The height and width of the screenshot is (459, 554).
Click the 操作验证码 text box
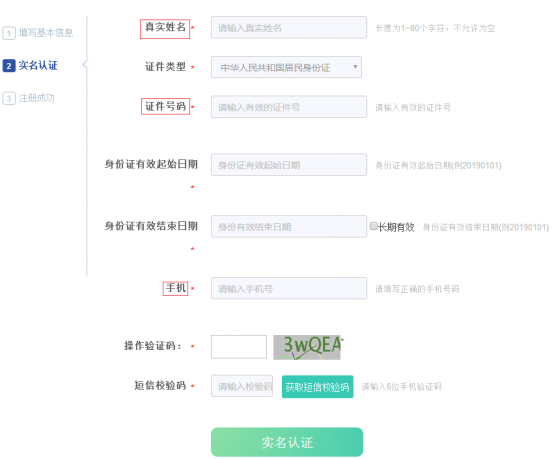click(x=239, y=347)
